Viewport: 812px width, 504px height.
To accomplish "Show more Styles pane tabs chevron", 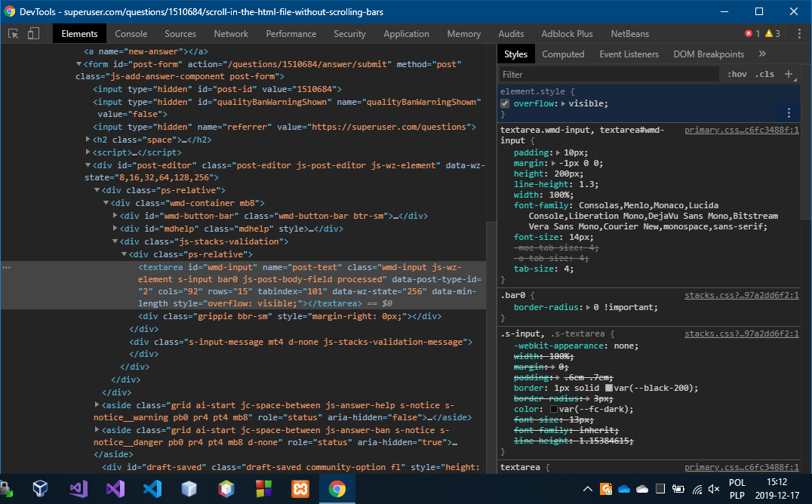I will (x=762, y=54).
